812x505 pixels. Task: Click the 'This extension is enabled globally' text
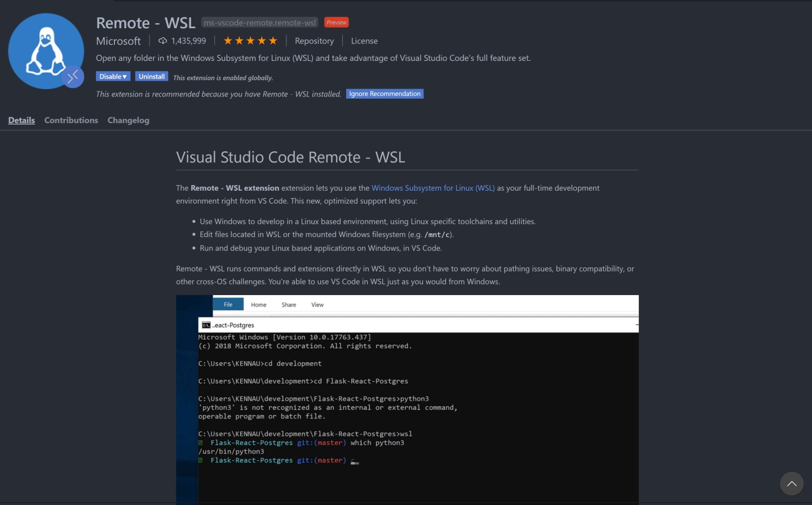click(223, 78)
